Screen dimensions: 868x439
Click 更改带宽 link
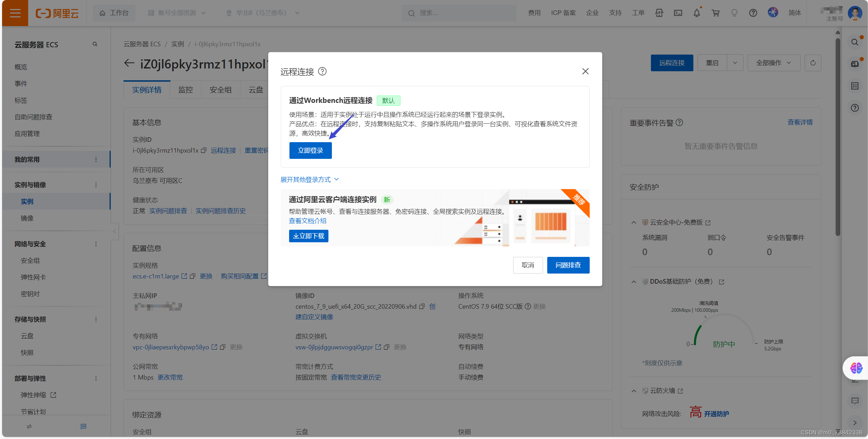pos(170,377)
